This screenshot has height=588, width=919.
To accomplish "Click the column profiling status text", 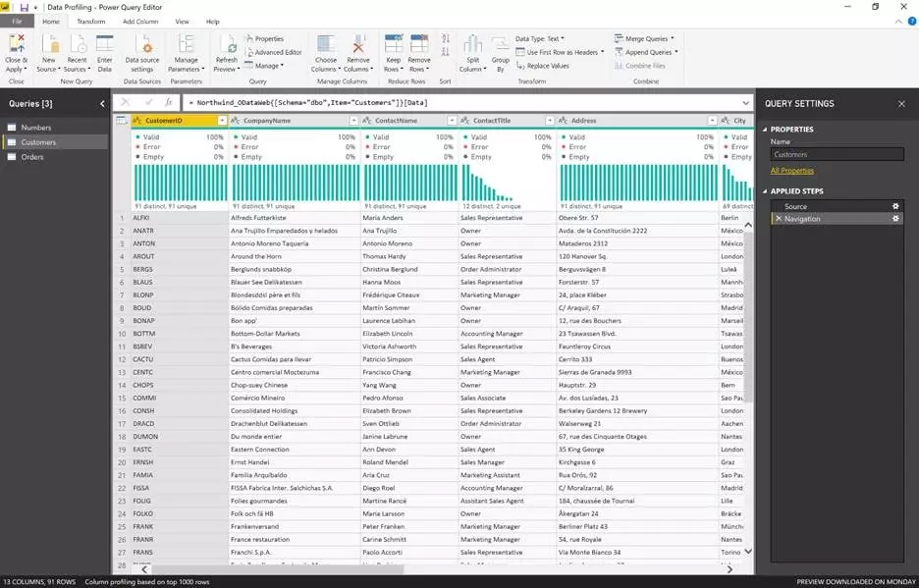I will tap(147, 582).
